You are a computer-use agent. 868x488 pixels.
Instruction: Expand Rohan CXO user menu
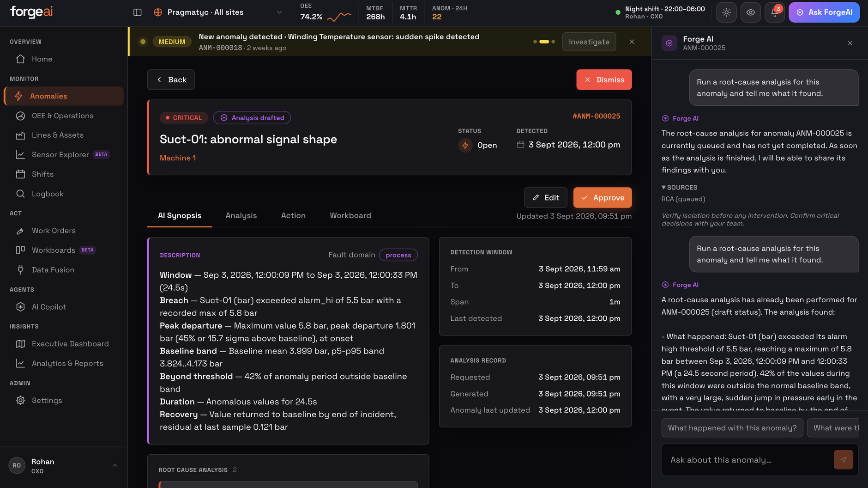(64, 466)
